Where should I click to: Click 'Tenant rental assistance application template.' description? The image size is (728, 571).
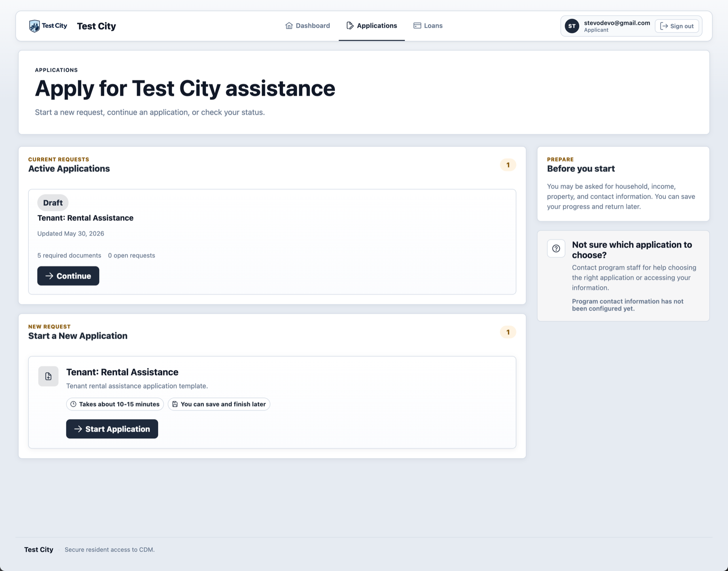tap(137, 386)
